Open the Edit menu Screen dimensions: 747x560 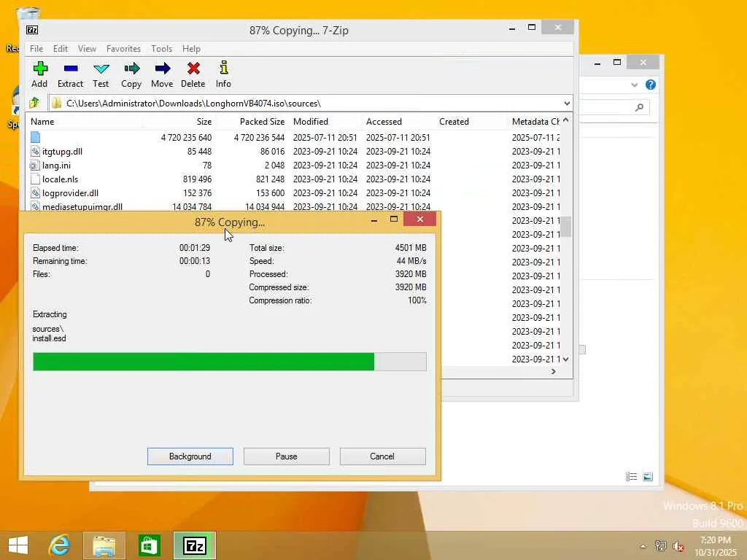click(x=61, y=49)
